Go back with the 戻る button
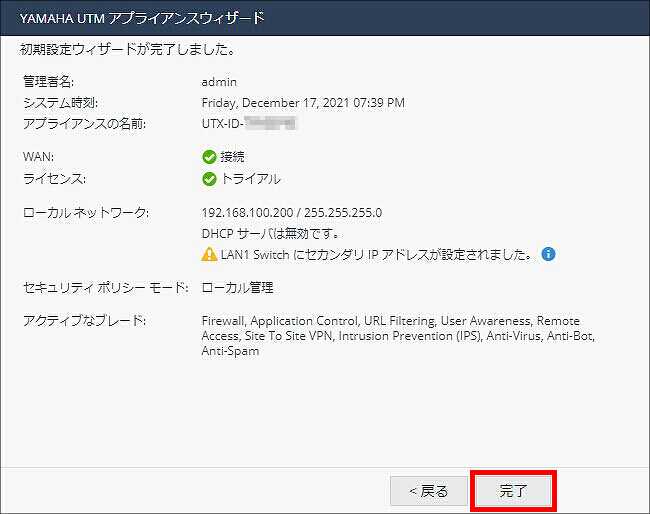 point(429,491)
